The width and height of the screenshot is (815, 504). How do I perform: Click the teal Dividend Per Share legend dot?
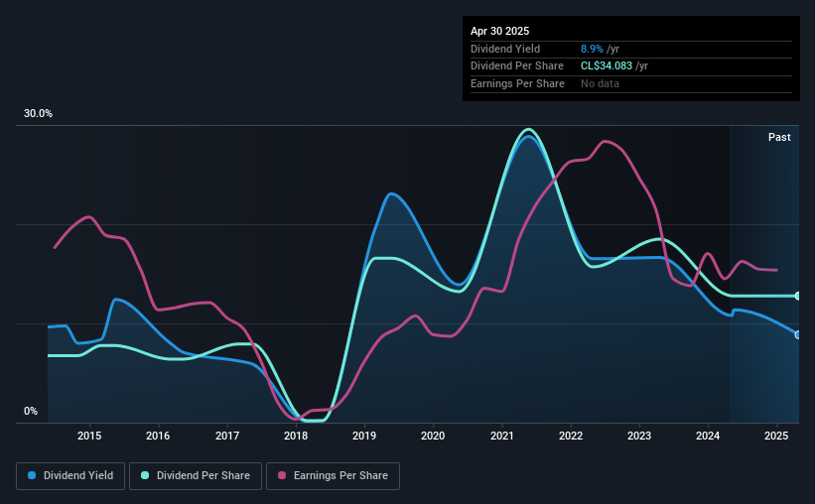coord(145,475)
